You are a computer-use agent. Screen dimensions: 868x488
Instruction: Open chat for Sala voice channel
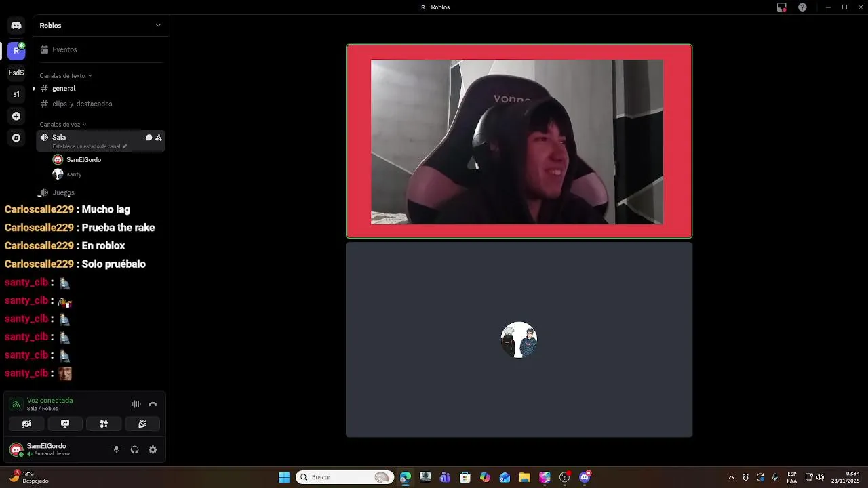point(149,138)
